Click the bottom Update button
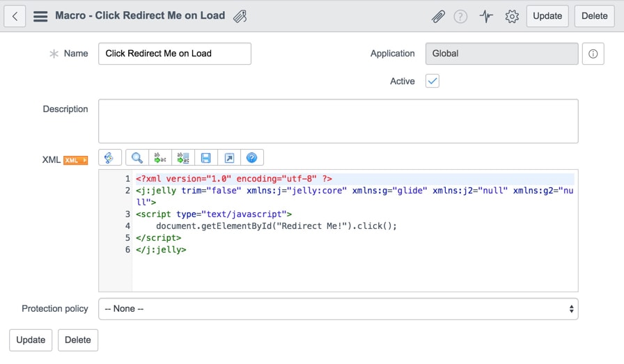The width and height of the screenshot is (624, 364). pyautogui.click(x=31, y=340)
